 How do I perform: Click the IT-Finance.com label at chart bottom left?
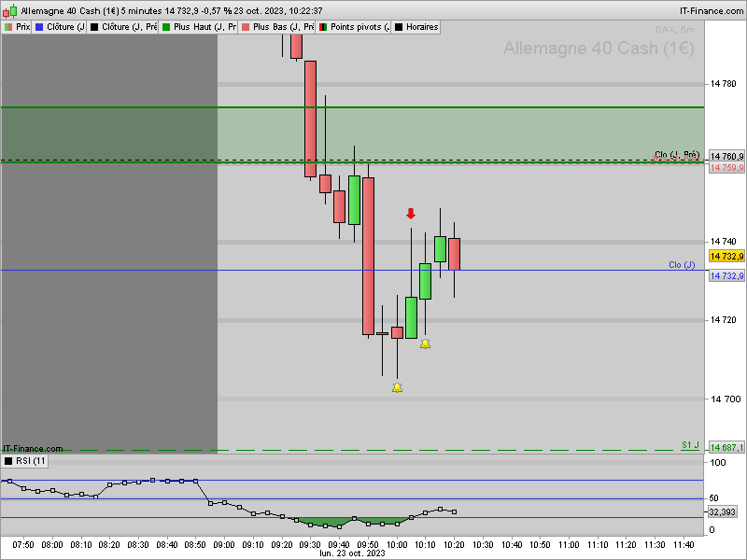33,449
